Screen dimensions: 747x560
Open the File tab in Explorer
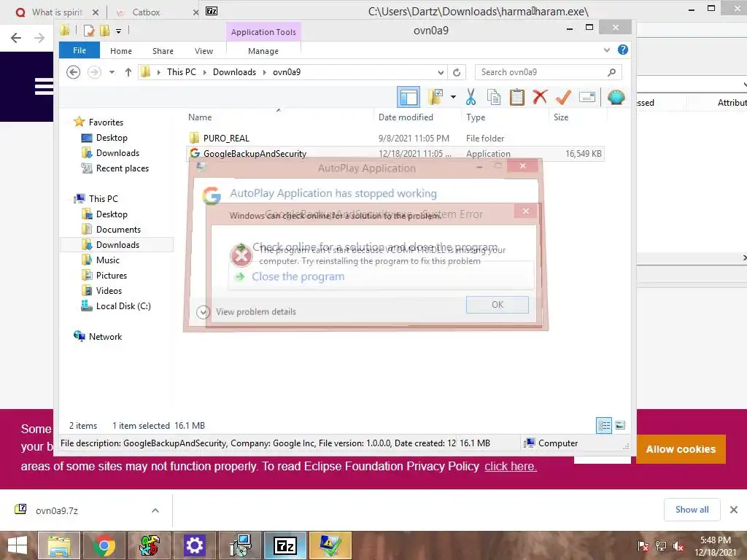coord(80,50)
